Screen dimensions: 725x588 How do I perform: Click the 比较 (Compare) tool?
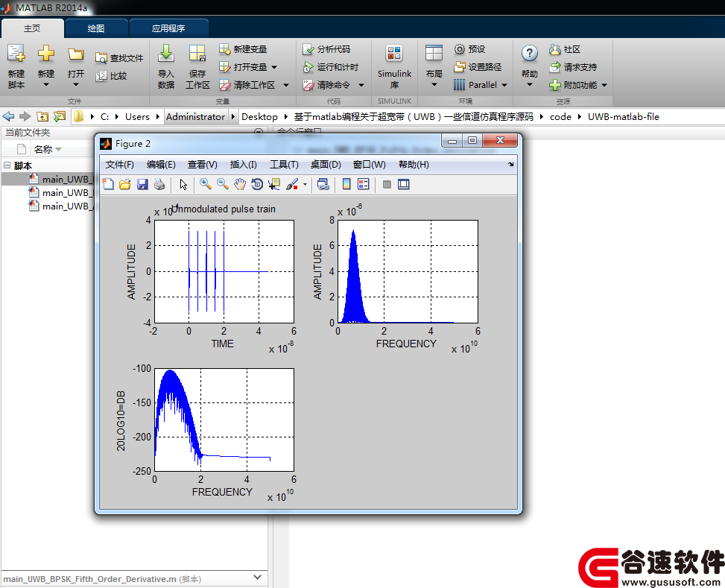coord(111,76)
